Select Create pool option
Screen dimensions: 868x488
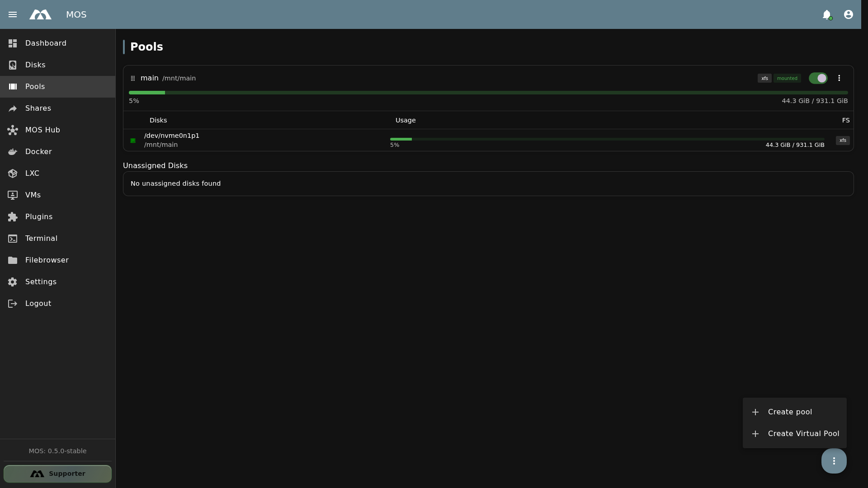pos(795,412)
